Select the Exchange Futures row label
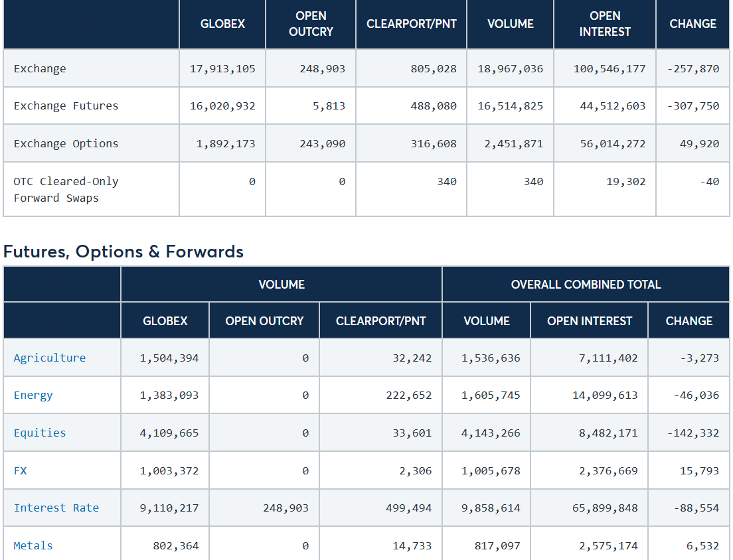The width and height of the screenshot is (733, 560). pyautogui.click(x=66, y=106)
